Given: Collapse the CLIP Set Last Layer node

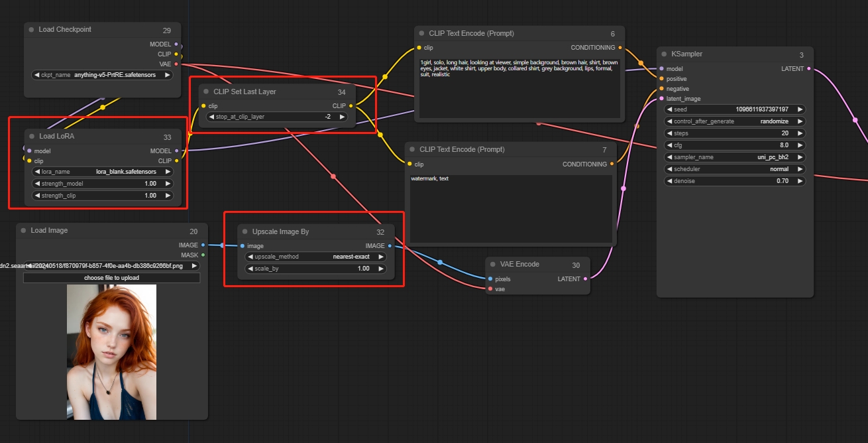Looking at the screenshot, I should point(205,92).
